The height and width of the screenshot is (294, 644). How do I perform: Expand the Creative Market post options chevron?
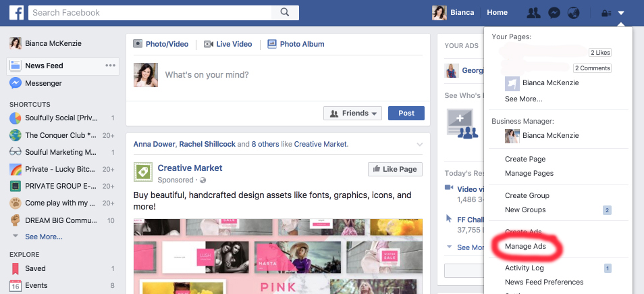click(x=419, y=145)
